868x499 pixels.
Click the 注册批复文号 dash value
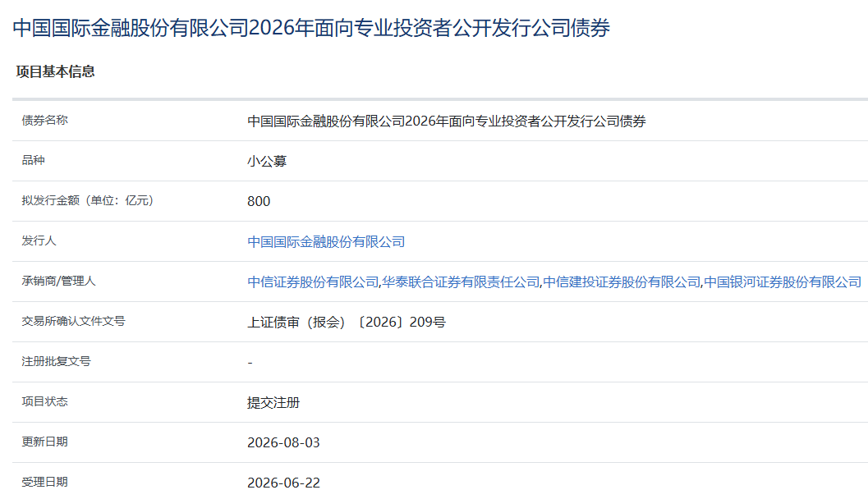coord(250,363)
